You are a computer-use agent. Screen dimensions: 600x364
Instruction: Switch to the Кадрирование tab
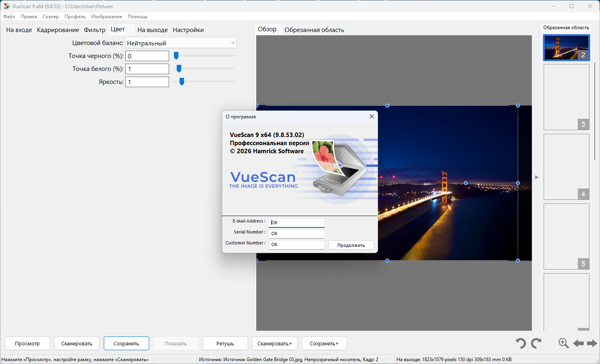point(58,30)
